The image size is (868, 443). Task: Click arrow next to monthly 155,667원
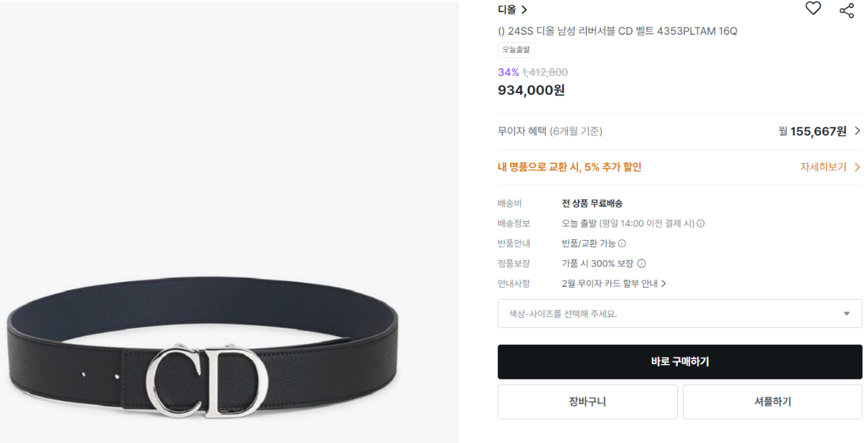[857, 131]
